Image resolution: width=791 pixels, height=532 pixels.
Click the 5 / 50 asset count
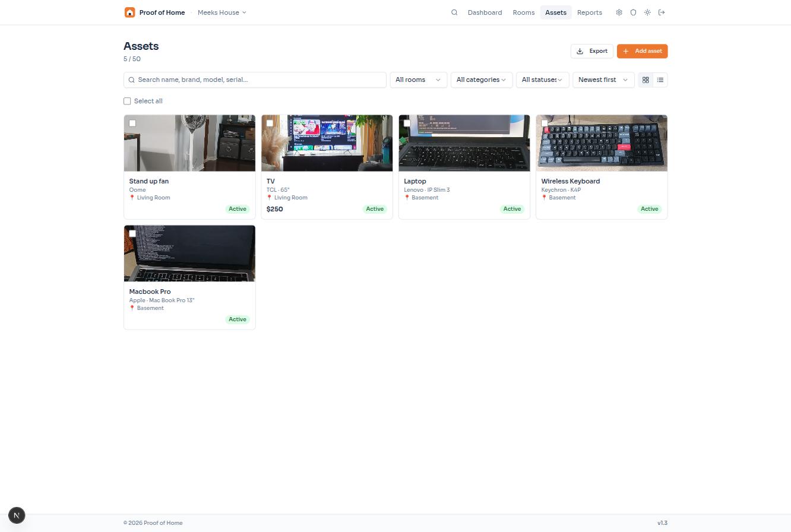point(132,59)
